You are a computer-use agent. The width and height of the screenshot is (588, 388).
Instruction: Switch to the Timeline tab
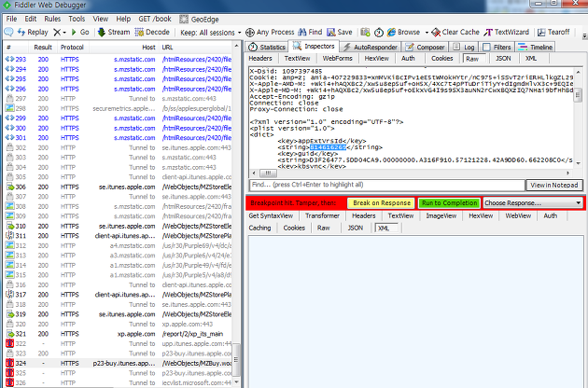pos(535,47)
